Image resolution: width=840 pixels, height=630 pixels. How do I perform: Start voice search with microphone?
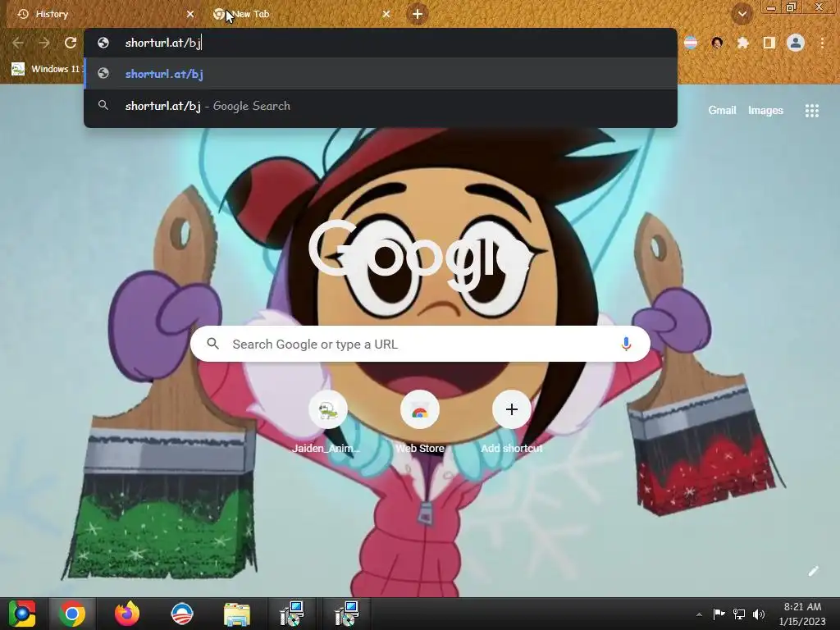pos(626,344)
